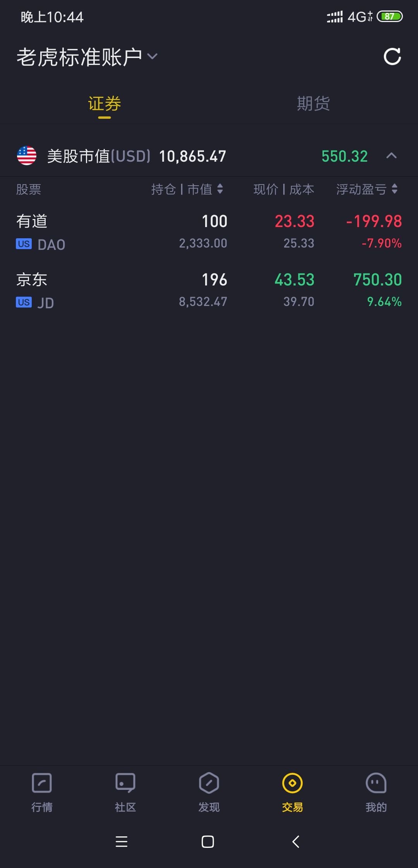Tap the Android back navigation arrow

click(x=296, y=842)
